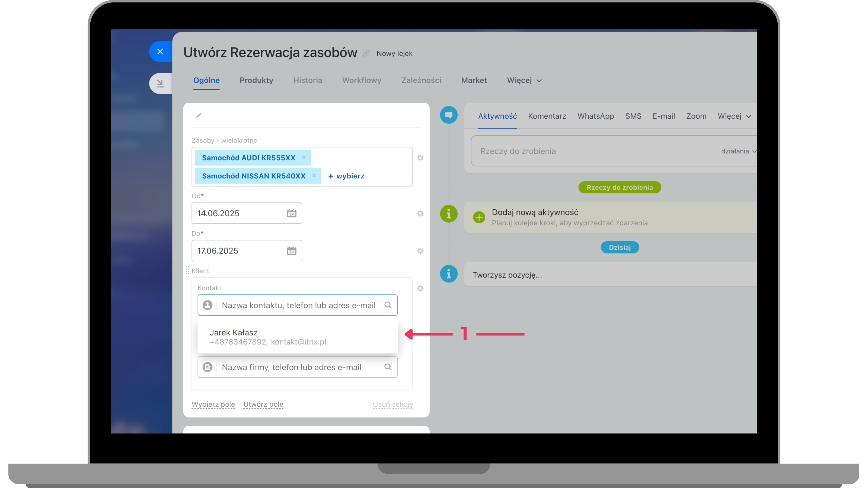Click search icon in contact field
The width and height of the screenshot is (868, 488).
tap(388, 305)
